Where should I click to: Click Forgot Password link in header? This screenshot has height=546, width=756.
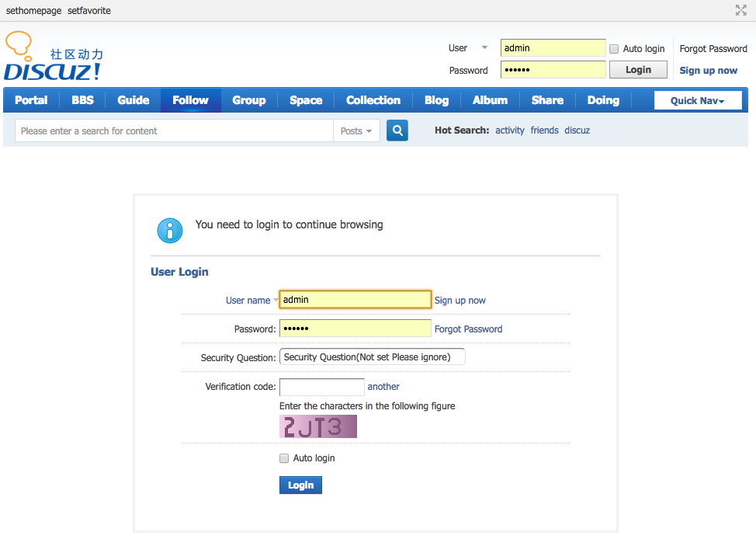coord(713,49)
